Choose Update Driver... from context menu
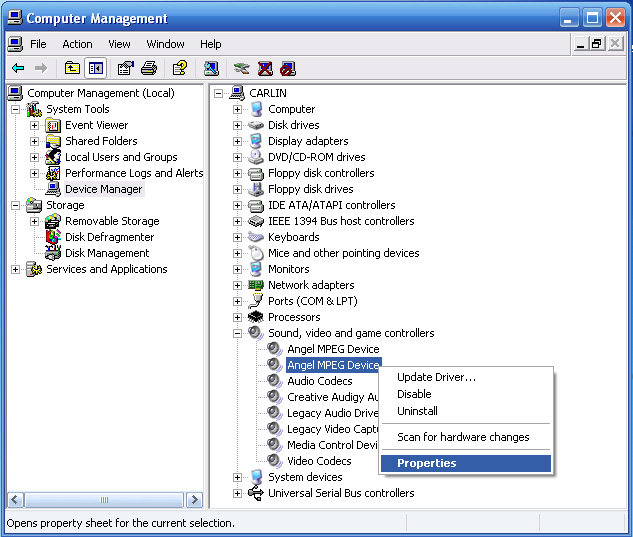The width and height of the screenshot is (633, 537). coord(466,377)
